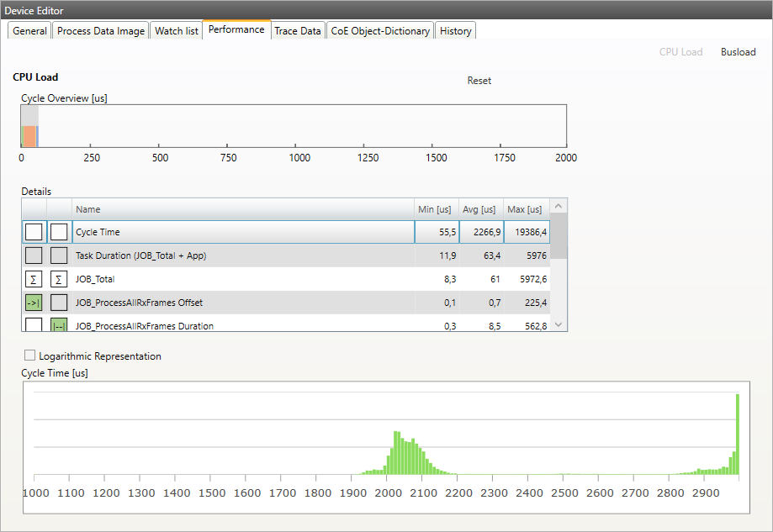Switch to the Busload view
This screenshot has height=532, width=773.
tap(738, 51)
